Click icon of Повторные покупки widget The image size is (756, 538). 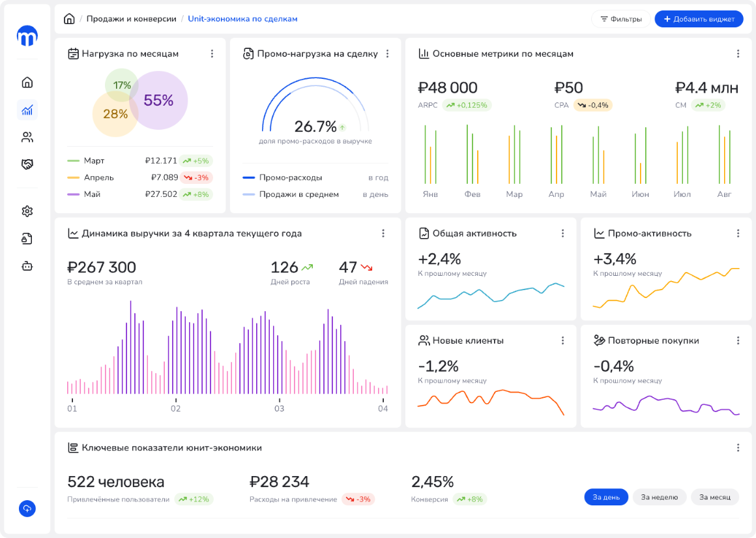coord(600,340)
